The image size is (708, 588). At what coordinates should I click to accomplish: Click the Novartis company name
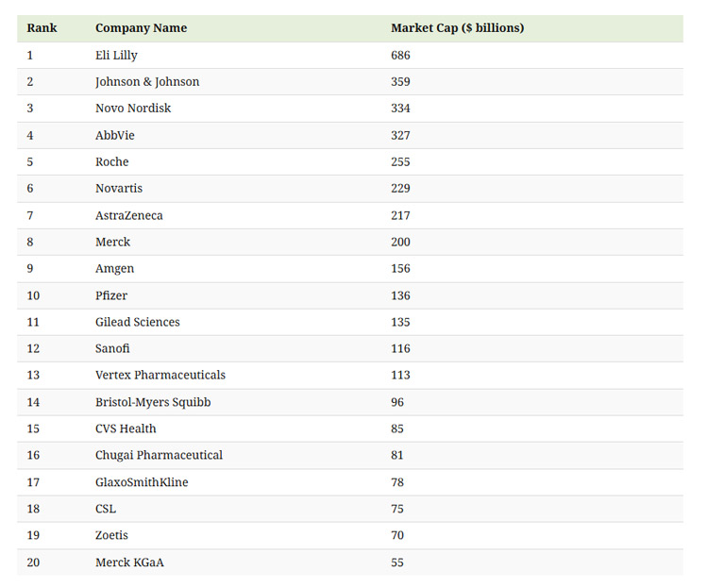(119, 189)
